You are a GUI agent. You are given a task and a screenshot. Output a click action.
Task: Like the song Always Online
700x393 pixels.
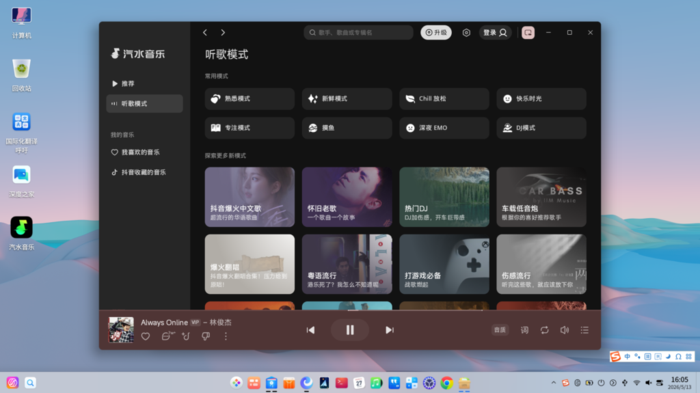click(146, 336)
